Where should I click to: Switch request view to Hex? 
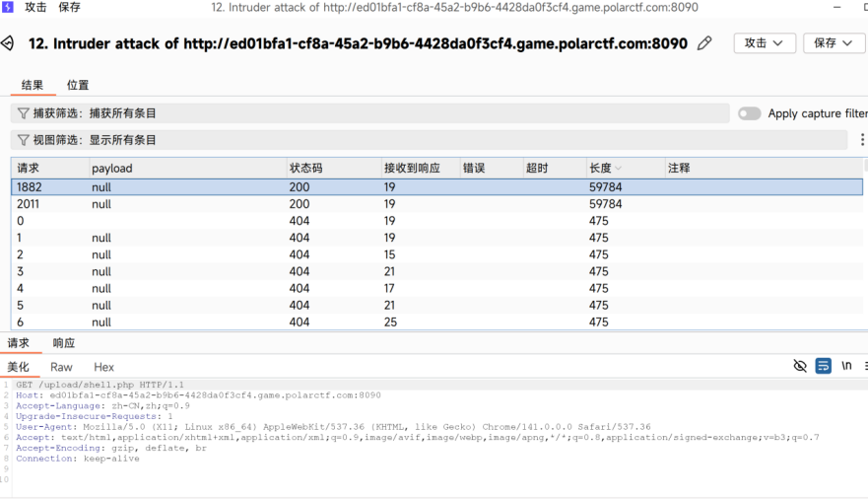(x=103, y=367)
